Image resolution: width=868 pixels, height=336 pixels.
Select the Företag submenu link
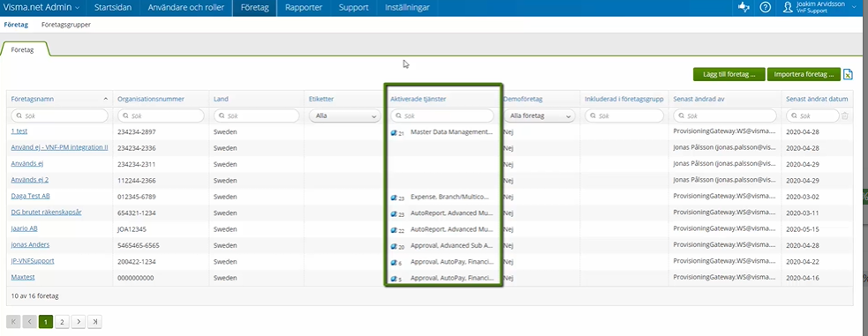coord(16,25)
